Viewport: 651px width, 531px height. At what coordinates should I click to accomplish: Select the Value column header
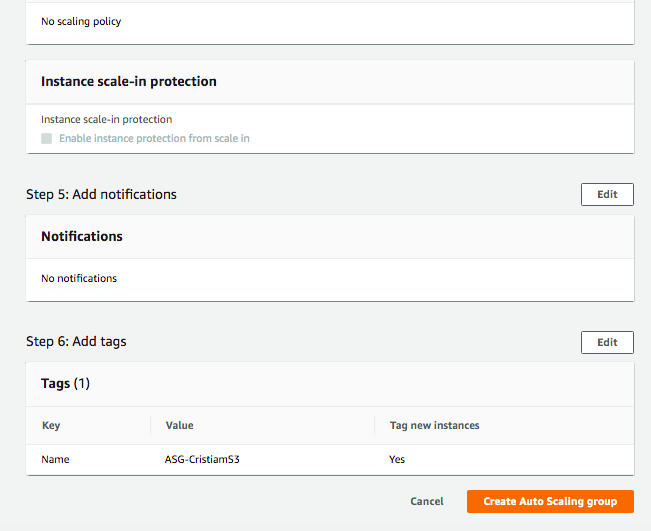(179, 425)
